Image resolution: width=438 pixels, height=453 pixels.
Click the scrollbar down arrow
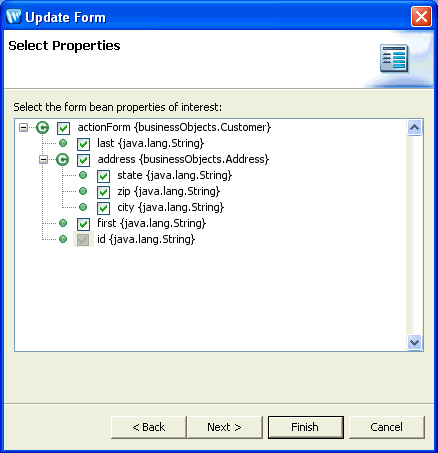point(415,342)
